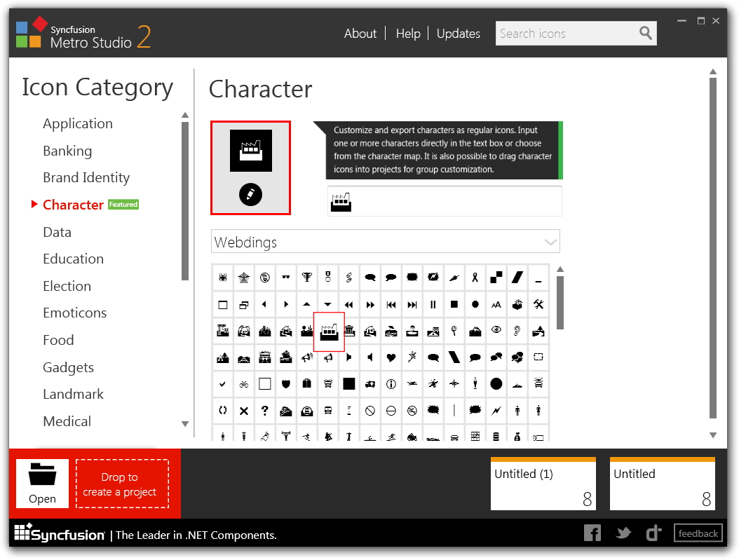Select the no-smoking character icon
The image size is (739, 560).
412,411
